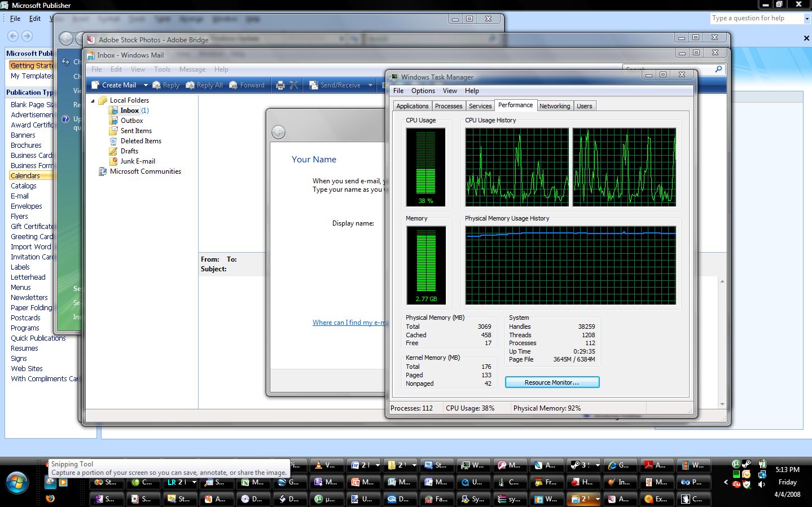Click the volume speaker icon in the tray

point(761,484)
